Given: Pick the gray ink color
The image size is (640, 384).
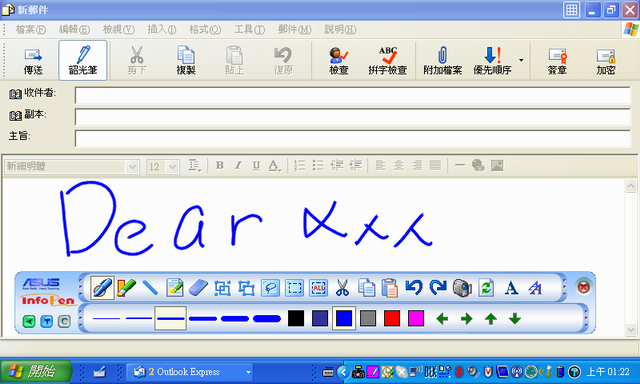Looking at the screenshot, I should [x=368, y=318].
